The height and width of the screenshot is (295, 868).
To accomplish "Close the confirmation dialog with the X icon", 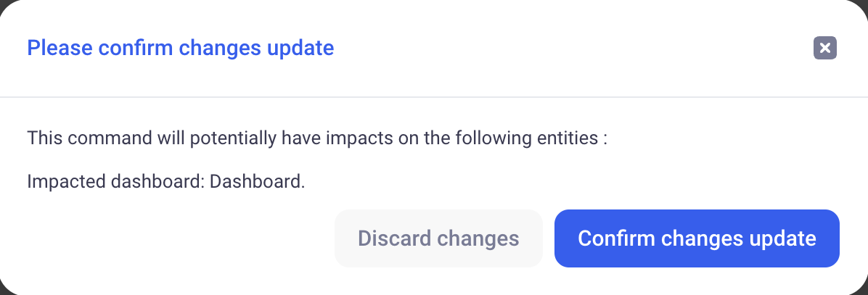I will click(825, 49).
